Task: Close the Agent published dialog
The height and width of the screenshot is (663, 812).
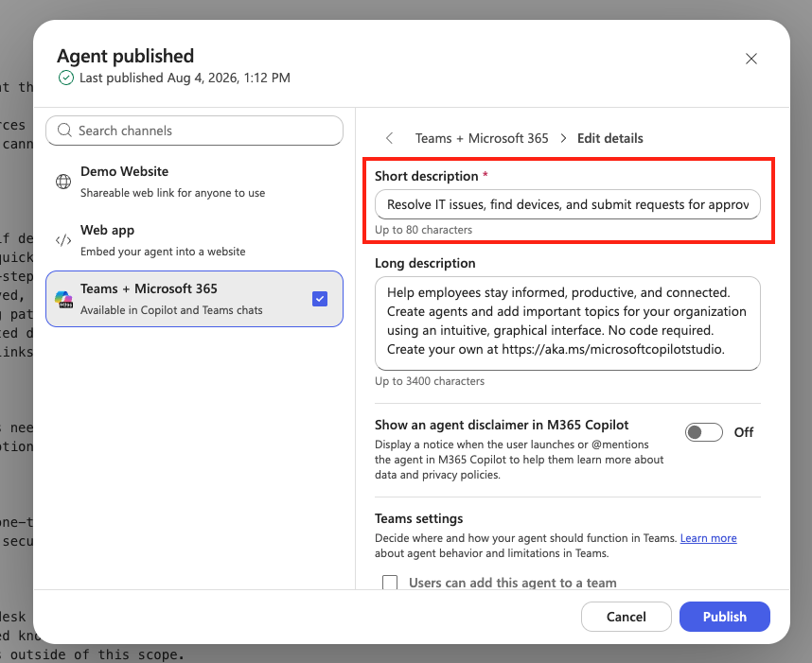Action: point(750,59)
